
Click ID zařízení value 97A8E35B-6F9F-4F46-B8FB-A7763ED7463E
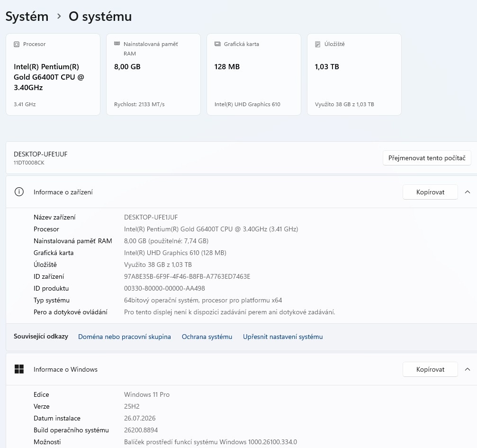point(187,276)
